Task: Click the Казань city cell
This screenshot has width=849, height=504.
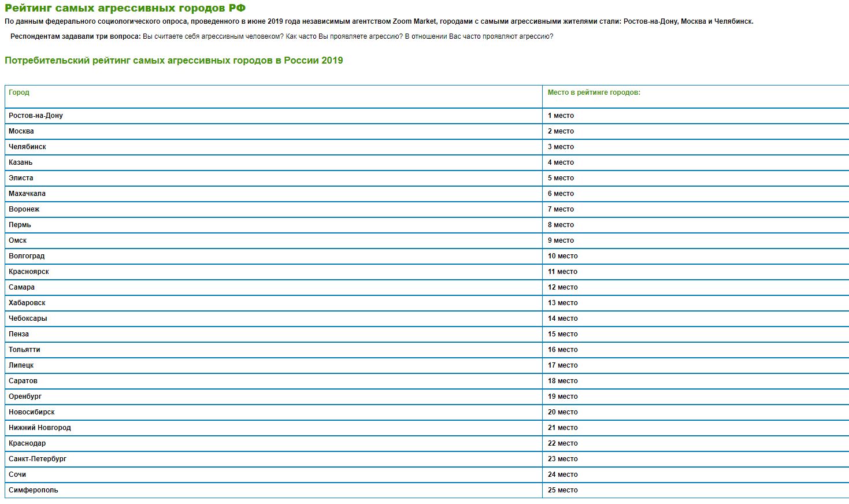Action: pyautogui.click(x=21, y=162)
